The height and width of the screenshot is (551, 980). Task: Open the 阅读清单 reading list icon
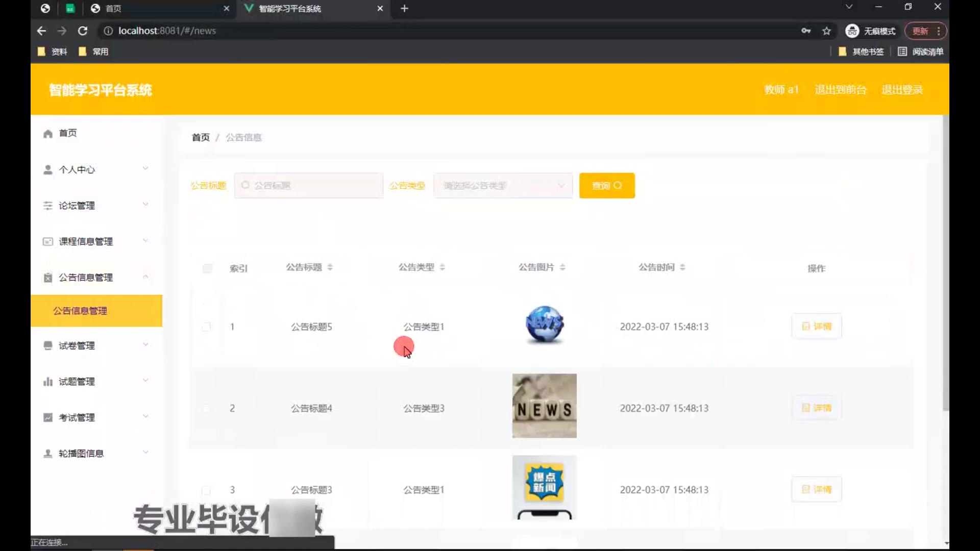pyautogui.click(x=902, y=52)
